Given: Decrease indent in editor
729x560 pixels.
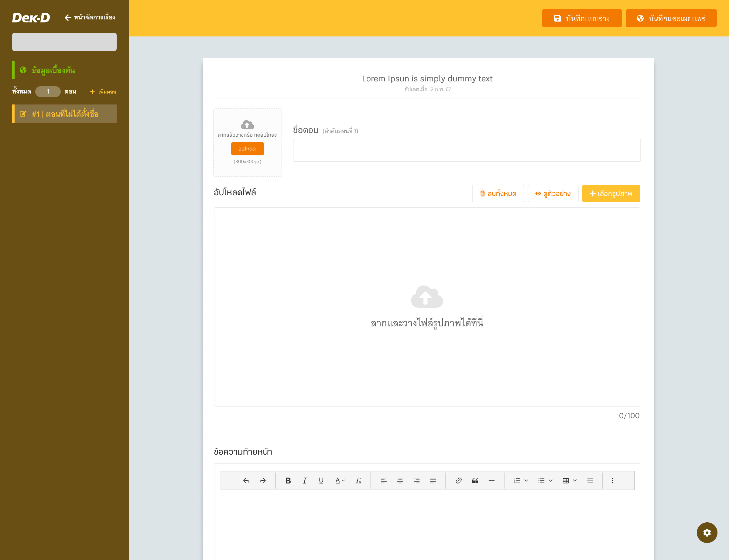Looking at the screenshot, I should click(x=590, y=480).
